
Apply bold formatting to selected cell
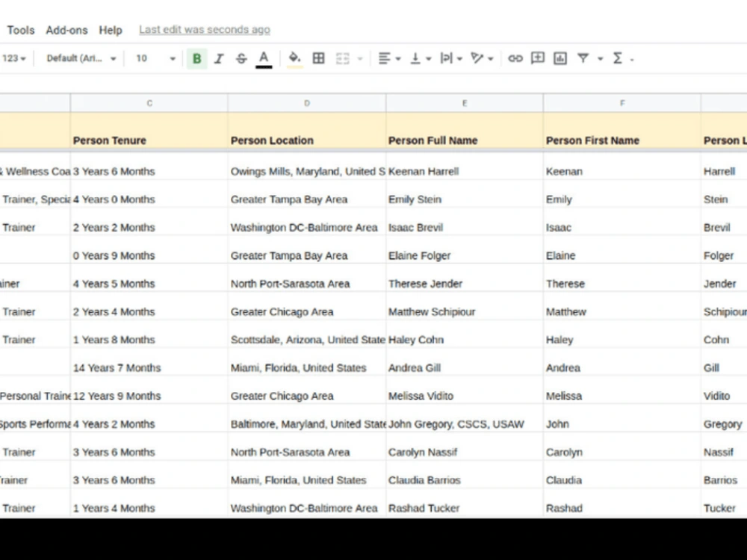click(x=196, y=57)
